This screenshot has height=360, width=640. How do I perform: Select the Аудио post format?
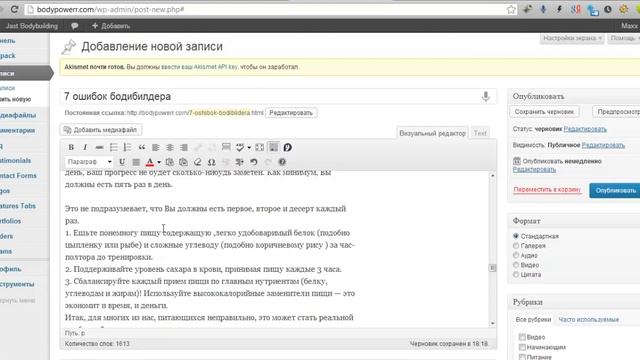point(516,255)
